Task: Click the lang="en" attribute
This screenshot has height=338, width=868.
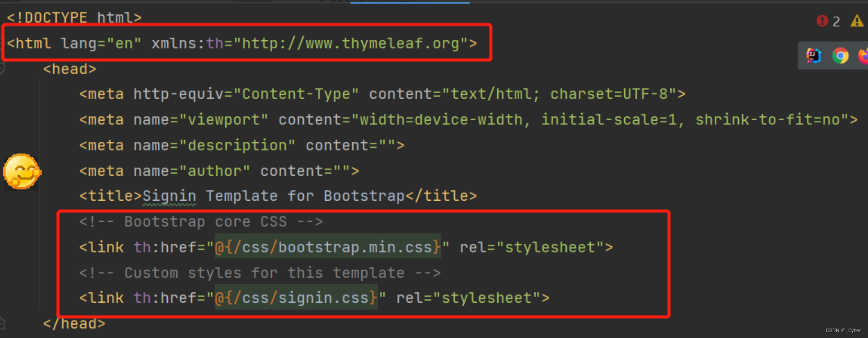Action: (102, 43)
